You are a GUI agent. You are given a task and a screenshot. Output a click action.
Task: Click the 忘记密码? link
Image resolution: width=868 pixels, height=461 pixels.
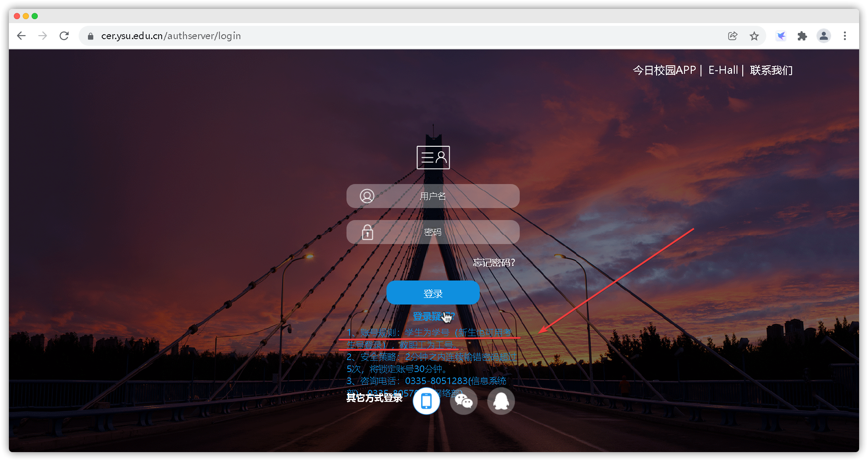point(494,263)
